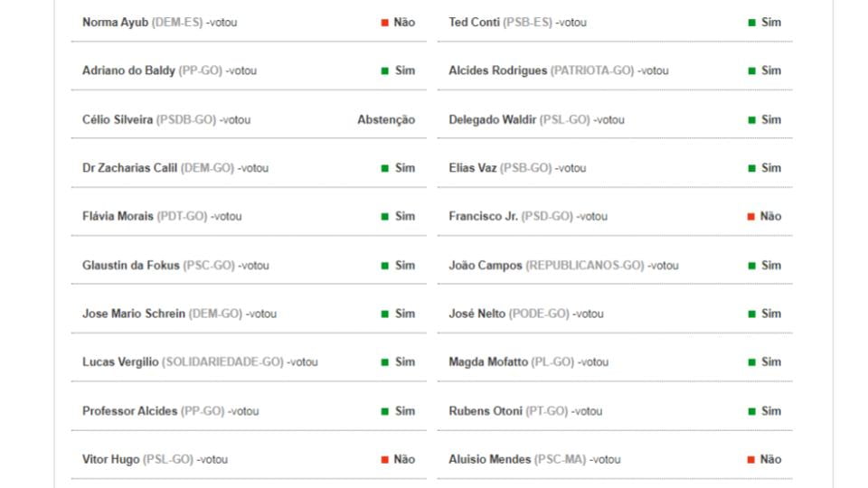This screenshot has width=868, height=488.
Task: Select the deputy name Delegado Waldir
Action: pos(493,119)
